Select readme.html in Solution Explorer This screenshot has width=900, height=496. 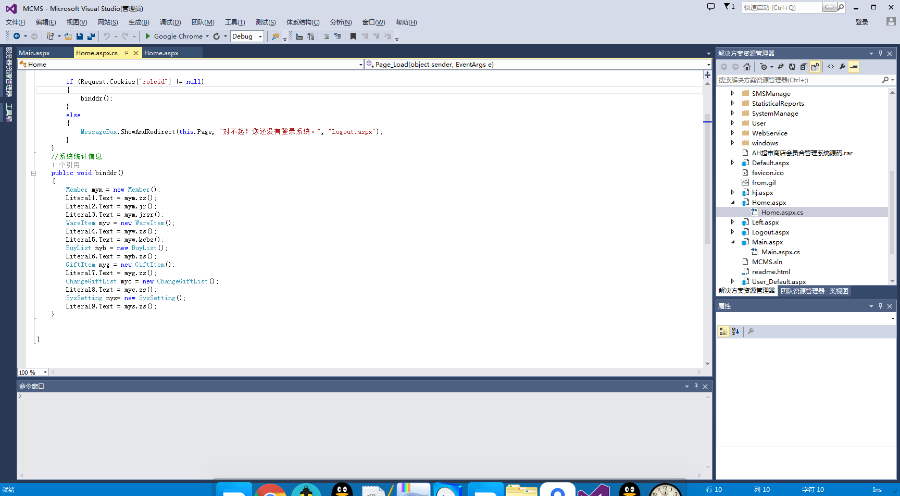(x=771, y=272)
